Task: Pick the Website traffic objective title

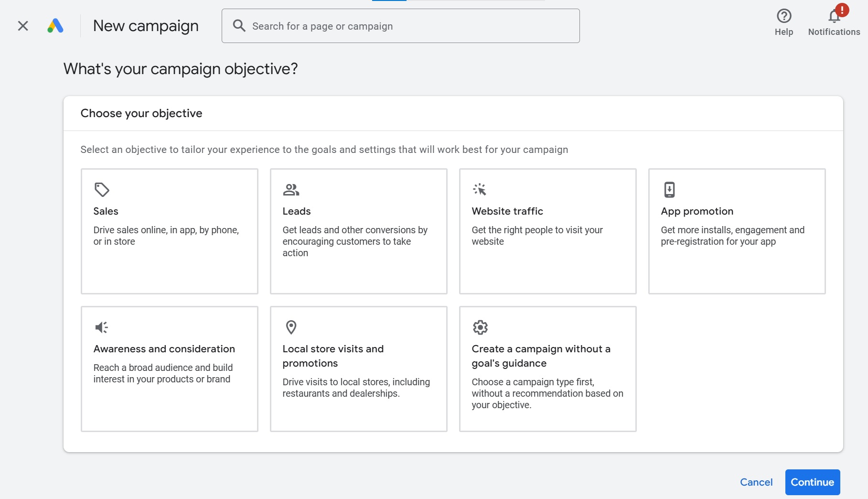Action: 507,211
